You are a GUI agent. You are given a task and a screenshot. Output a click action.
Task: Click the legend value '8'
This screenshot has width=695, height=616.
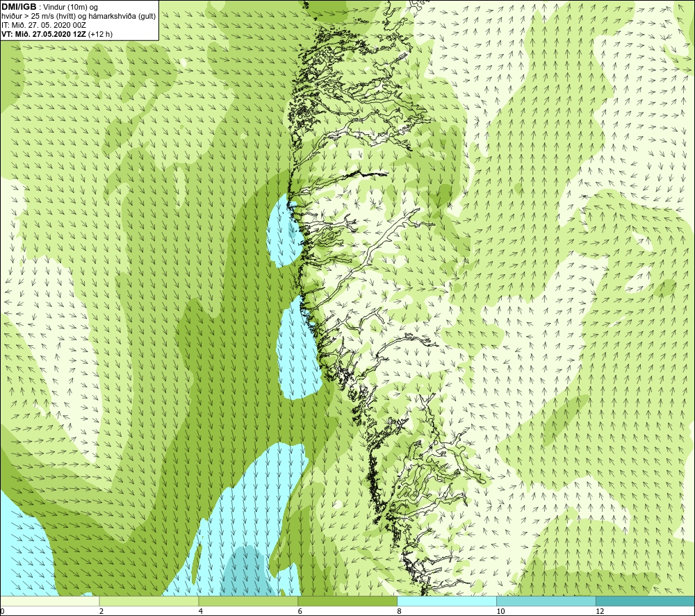[399, 611]
